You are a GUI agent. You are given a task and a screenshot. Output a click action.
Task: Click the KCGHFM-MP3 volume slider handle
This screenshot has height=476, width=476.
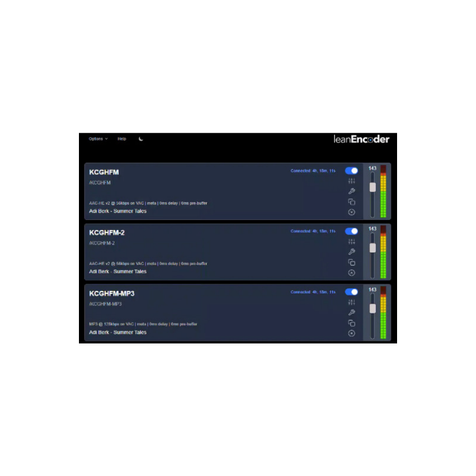[372, 308]
